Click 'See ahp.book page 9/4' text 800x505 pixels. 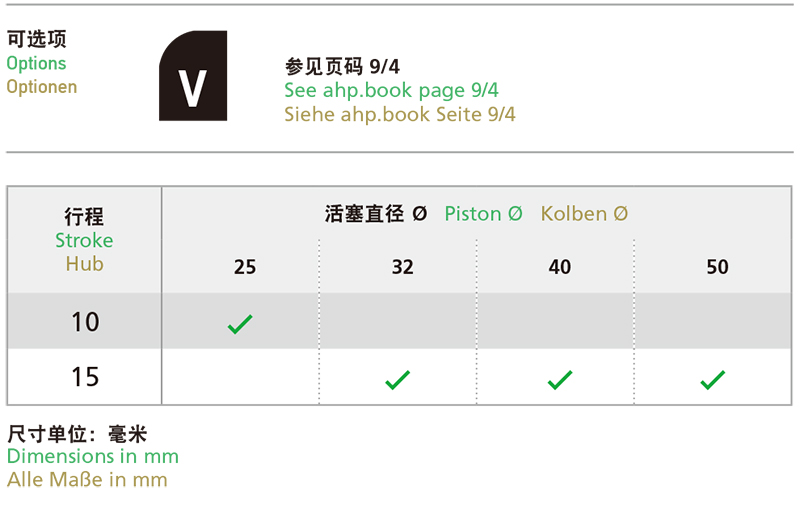[x=391, y=90]
